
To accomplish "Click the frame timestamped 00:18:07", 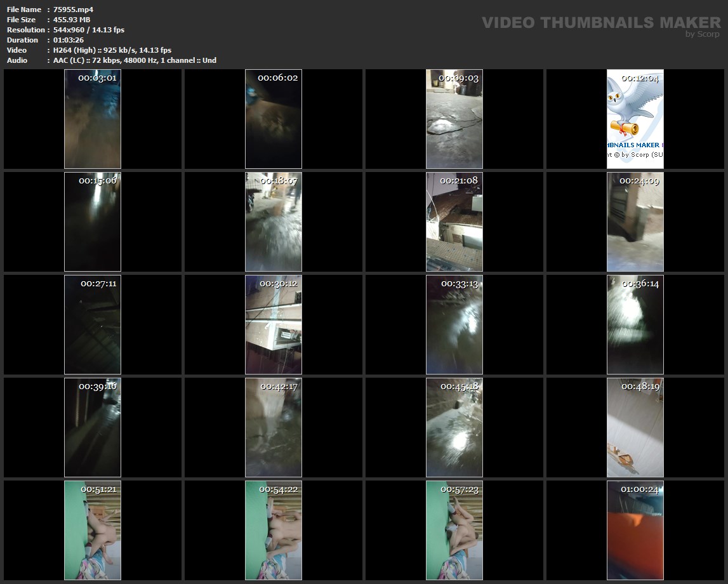I will click(274, 222).
